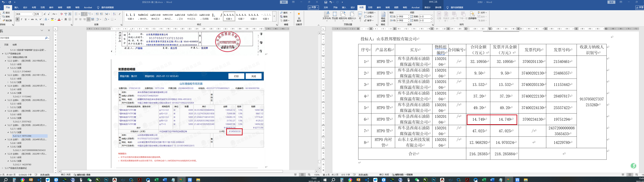This screenshot has width=644, height=182.
Task: Open the 选择 dropdown in the Editing group
Action: [285, 20]
